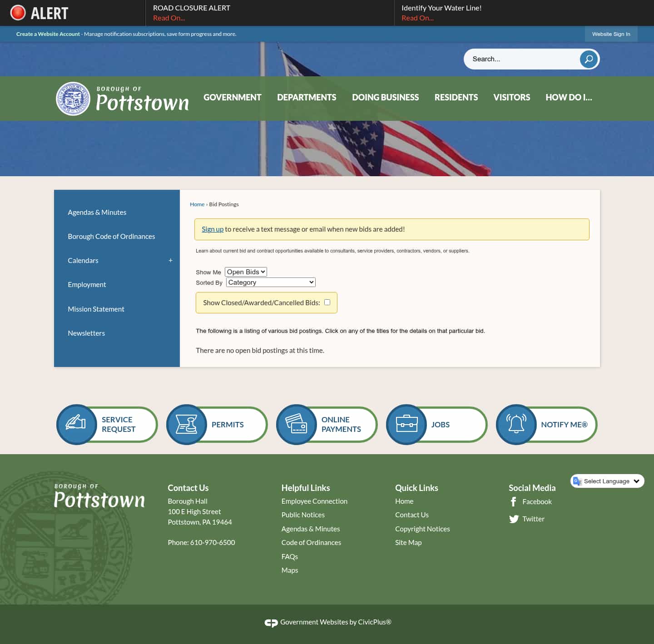
Task: Click the Online Payments card icon
Action: tap(297, 424)
